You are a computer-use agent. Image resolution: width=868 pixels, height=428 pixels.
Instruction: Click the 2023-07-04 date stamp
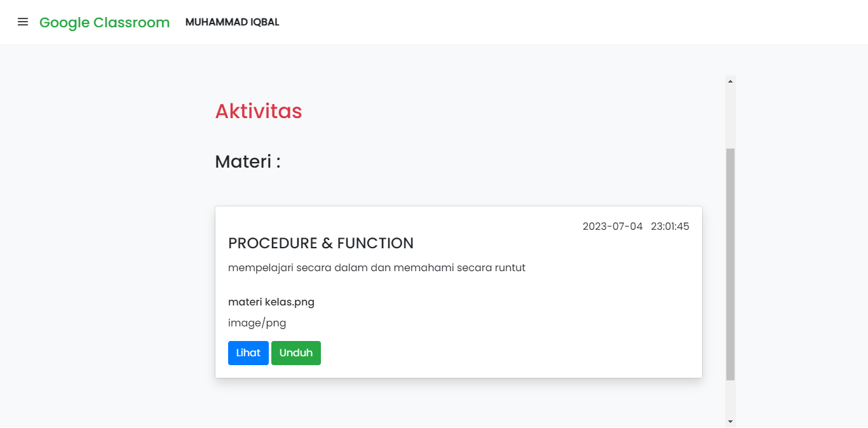click(613, 227)
